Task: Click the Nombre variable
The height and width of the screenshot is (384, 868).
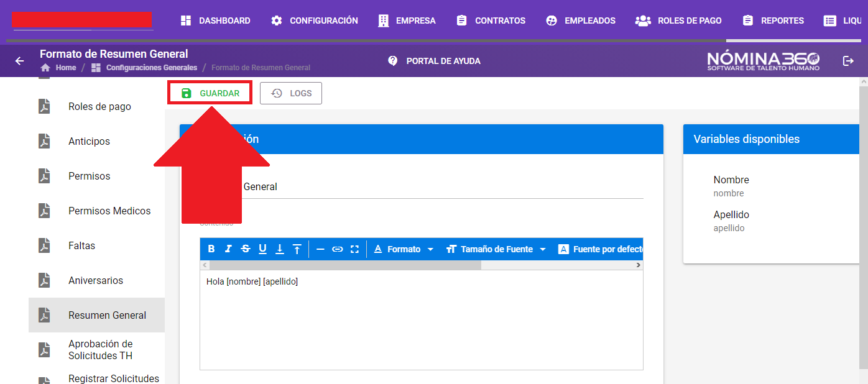Action: coord(731,186)
